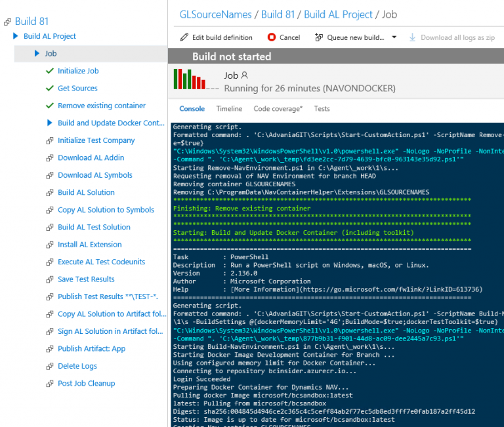
Task: Click the Download all logs arrow icon
Action: click(412, 37)
